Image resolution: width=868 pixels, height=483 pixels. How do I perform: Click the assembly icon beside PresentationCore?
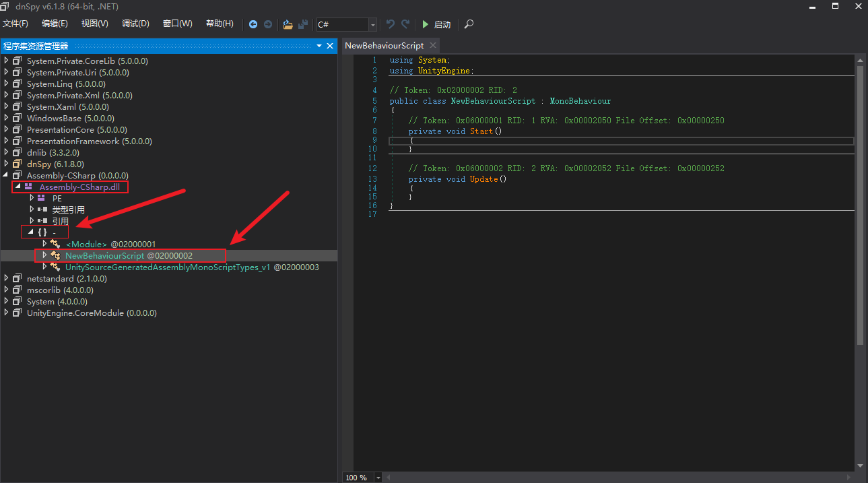[x=18, y=129]
